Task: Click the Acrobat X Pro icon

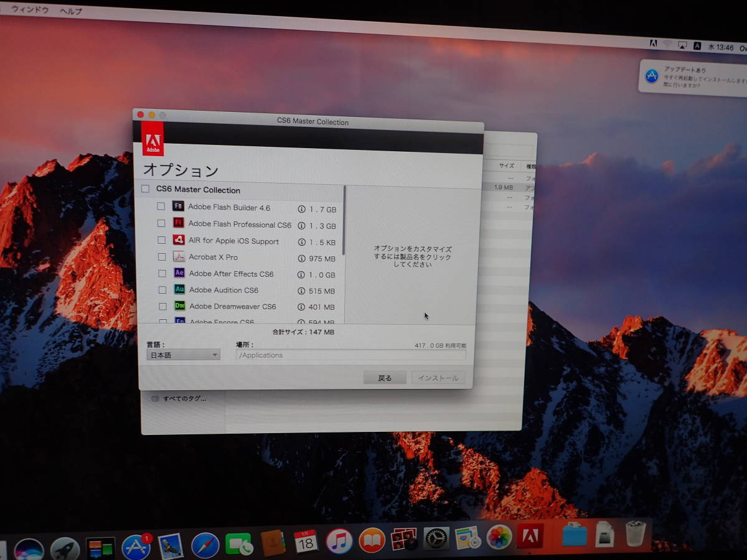Action: coord(179,256)
